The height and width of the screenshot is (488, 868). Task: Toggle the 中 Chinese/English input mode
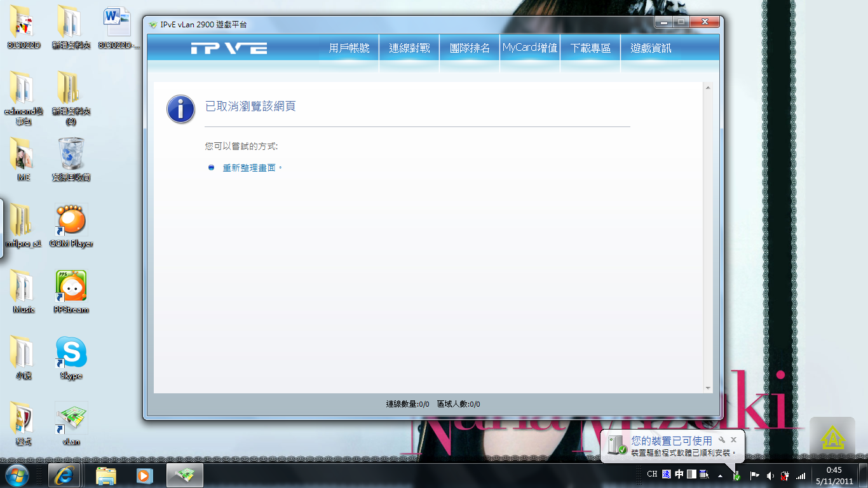pos(679,474)
